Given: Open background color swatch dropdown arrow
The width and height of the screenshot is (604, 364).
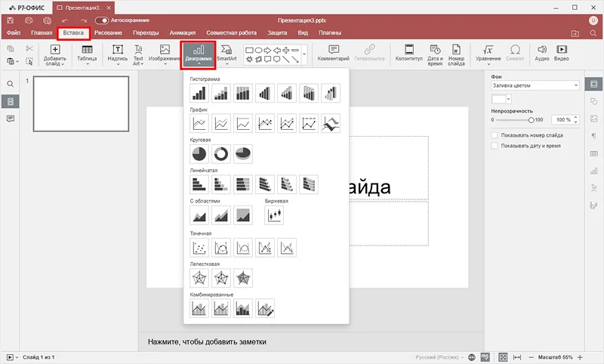Looking at the screenshot, I should 508,100.
